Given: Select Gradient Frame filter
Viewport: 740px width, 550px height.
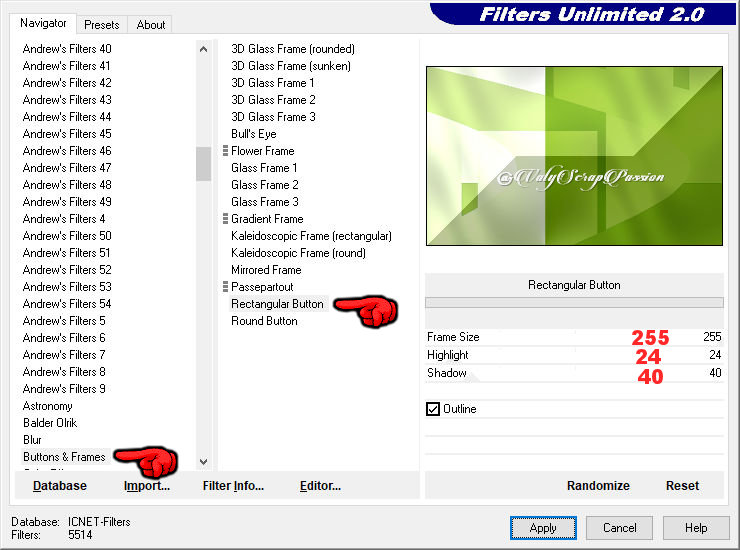Looking at the screenshot, I should [x=267, y=219].
